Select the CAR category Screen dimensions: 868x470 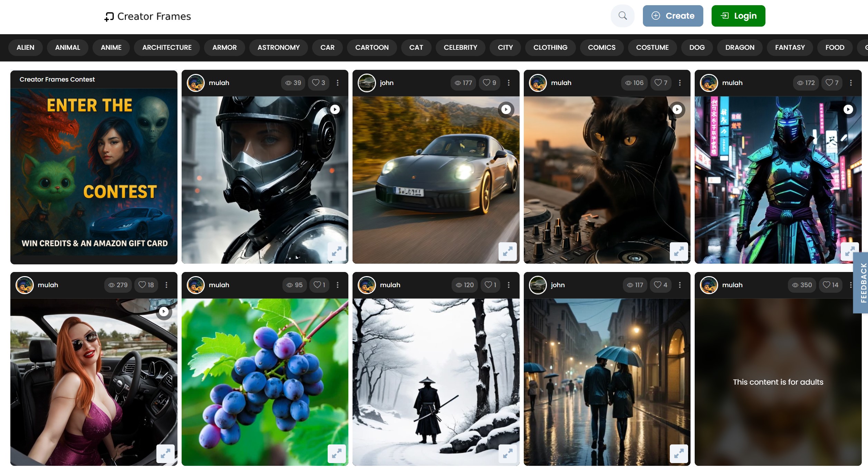[x=327, y=47]
